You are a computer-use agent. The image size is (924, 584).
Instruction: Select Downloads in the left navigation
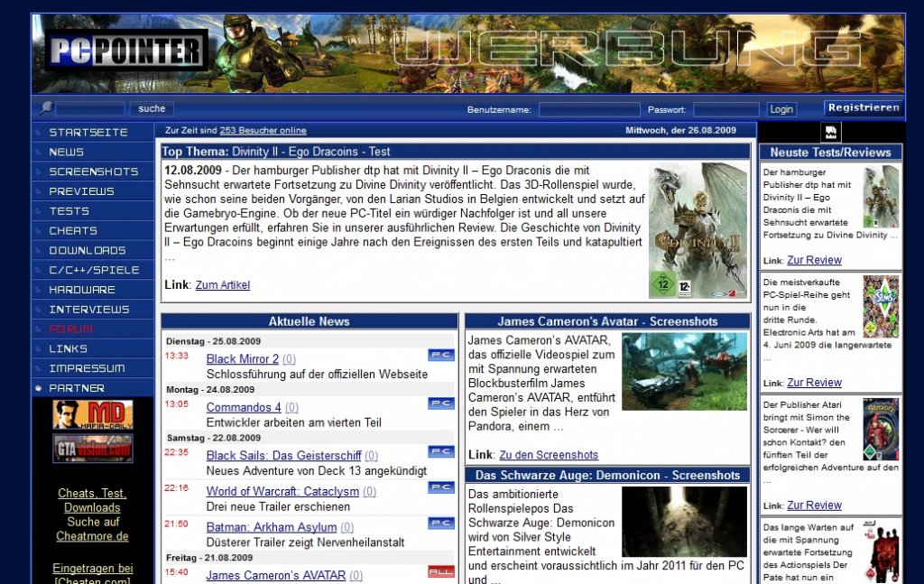[x=87, y=250]
